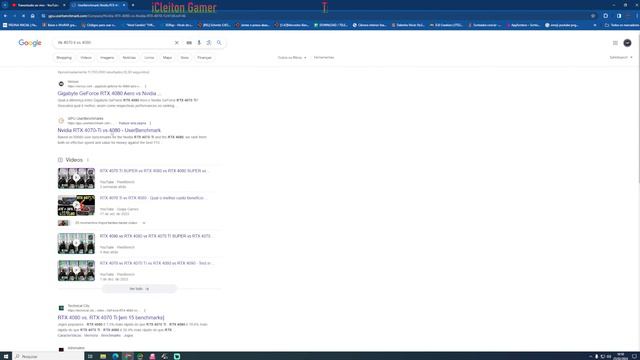This screenshot has height=360, width=640.
Task: Open the Gigabyte GeForce RTX 4080 Aero result
Action: 109,93
